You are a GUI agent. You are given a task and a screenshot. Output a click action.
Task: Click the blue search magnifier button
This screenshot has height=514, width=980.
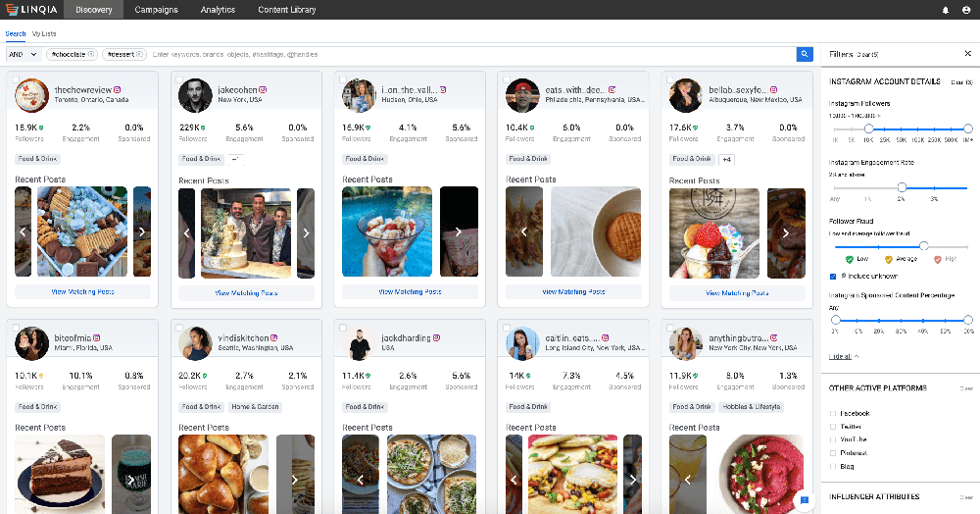(805, 54)
